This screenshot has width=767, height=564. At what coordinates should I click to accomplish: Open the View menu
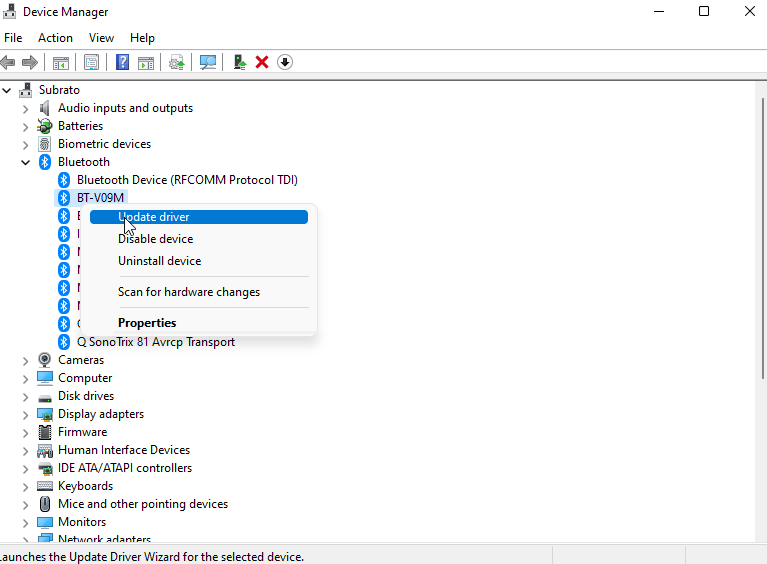101,38
